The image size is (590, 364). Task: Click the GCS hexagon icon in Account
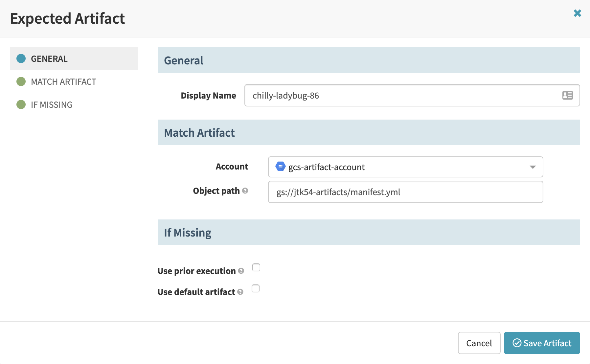pos(280,167)
